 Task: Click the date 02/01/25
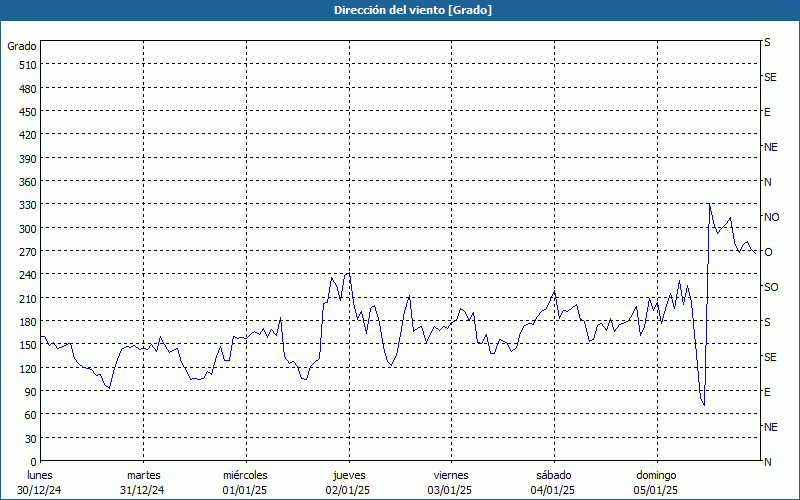click(348, 490)
